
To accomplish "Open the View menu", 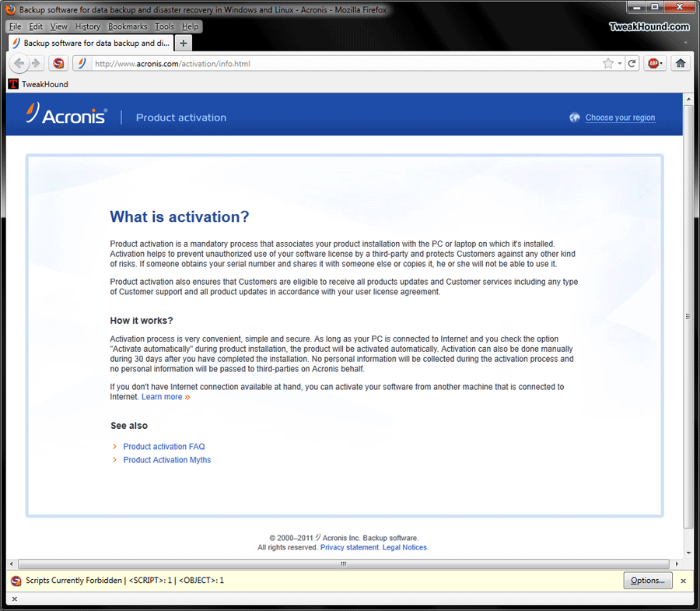I will [x=59, y=26].
